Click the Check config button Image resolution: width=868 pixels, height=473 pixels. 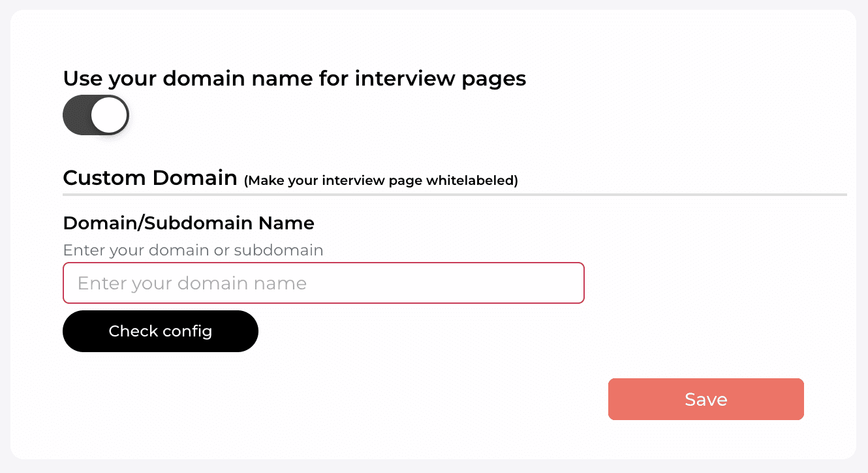coord(161,331)
